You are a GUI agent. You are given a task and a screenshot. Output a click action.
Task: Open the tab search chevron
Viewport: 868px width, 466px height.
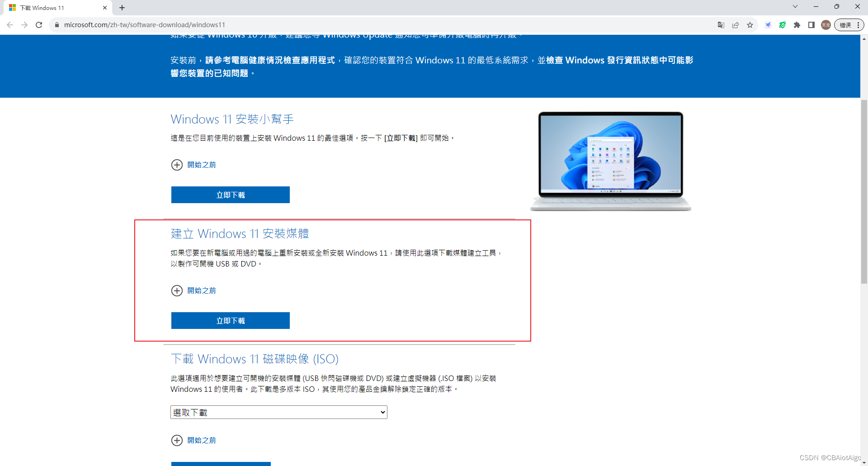coord(795,6)
